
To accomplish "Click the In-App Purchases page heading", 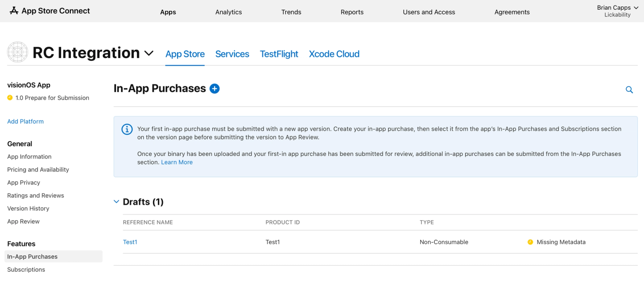I will click(160, 89).
